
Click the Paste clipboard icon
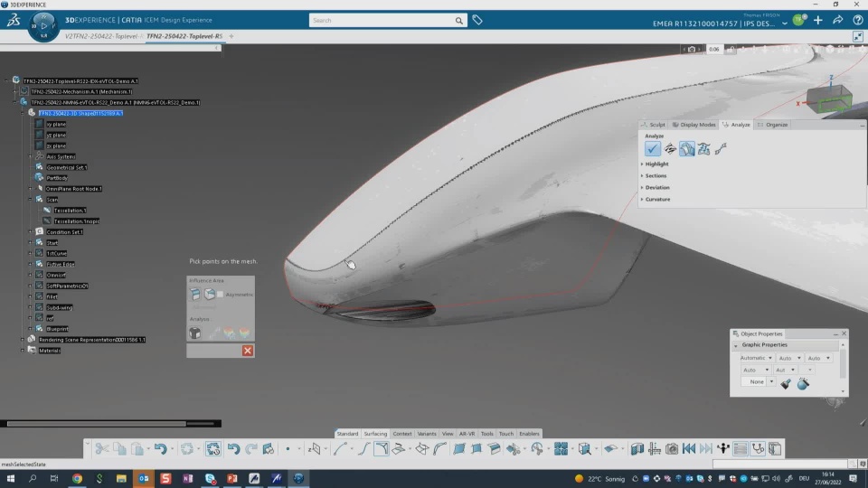click(137, 449)
